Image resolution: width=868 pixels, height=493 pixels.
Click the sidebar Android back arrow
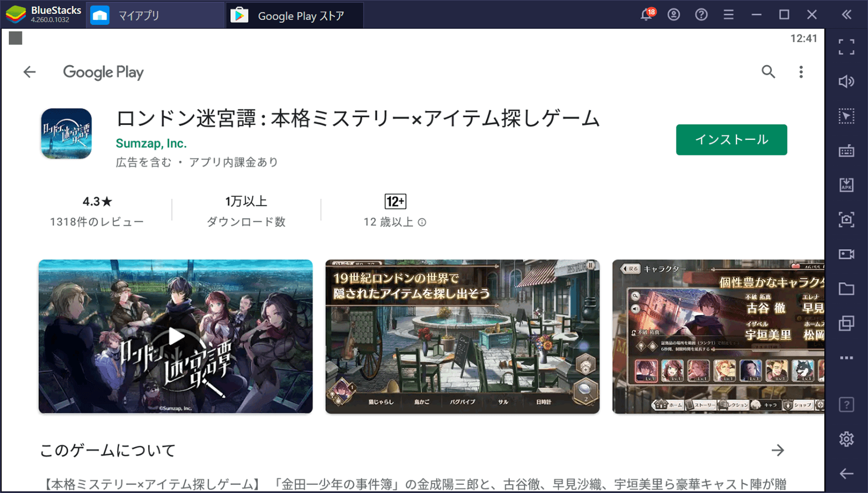tap(846, 474)
